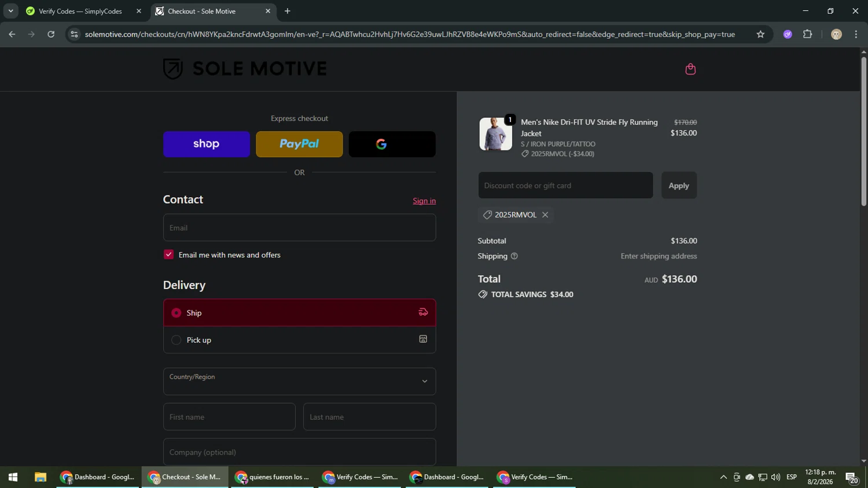
Task: Click the shipping truck icon
Action: pyautogui.click(x=423, y=312)
